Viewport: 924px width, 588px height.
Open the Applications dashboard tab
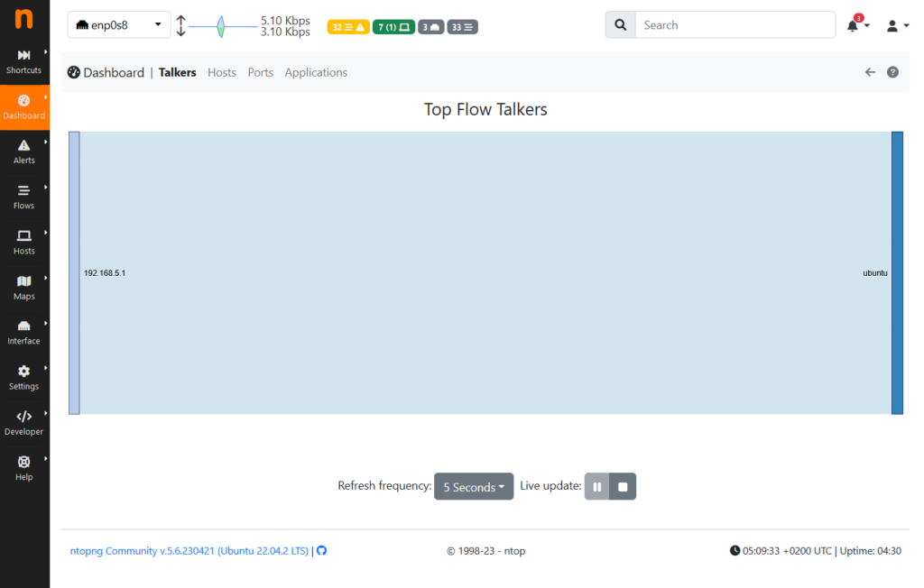click(x=316, y=72)
